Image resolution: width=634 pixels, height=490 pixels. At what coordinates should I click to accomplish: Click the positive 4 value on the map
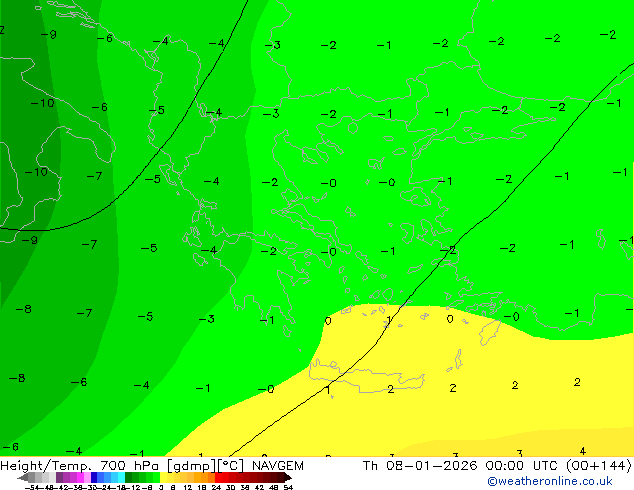(x=582, y=450)
